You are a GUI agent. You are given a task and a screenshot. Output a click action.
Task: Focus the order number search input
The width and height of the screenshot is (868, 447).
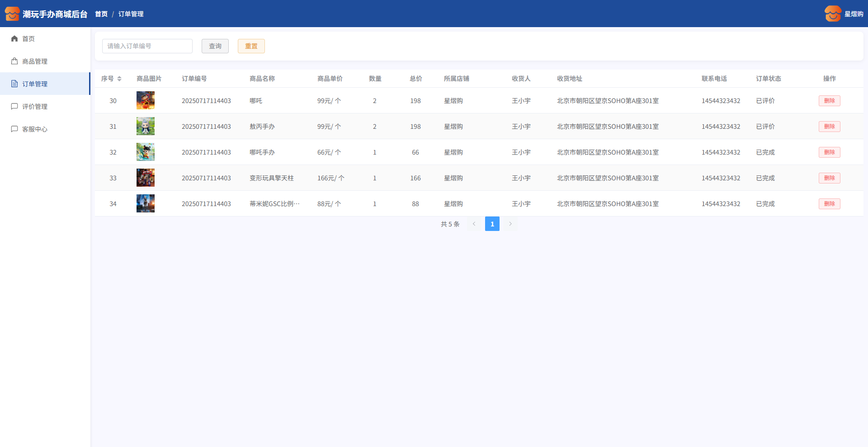(x=147, y=46)
